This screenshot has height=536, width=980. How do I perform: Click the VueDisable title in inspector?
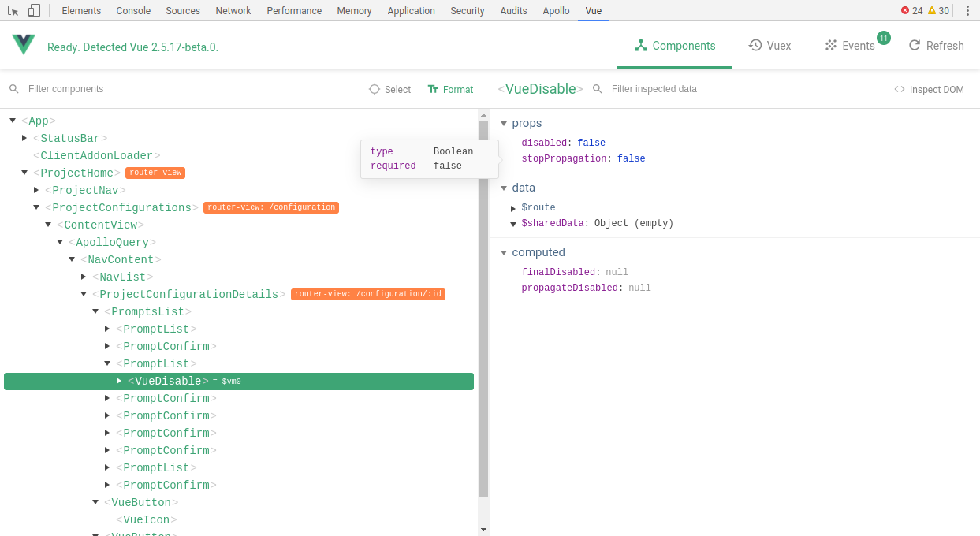540,89
